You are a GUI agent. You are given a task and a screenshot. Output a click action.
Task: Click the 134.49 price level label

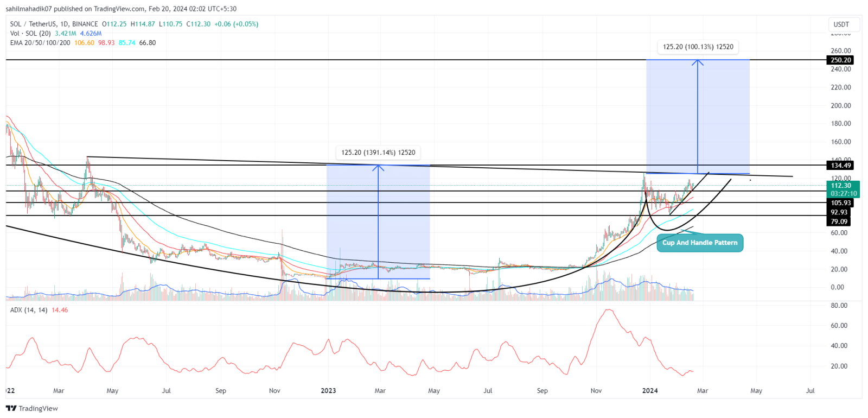pos(840,165)
